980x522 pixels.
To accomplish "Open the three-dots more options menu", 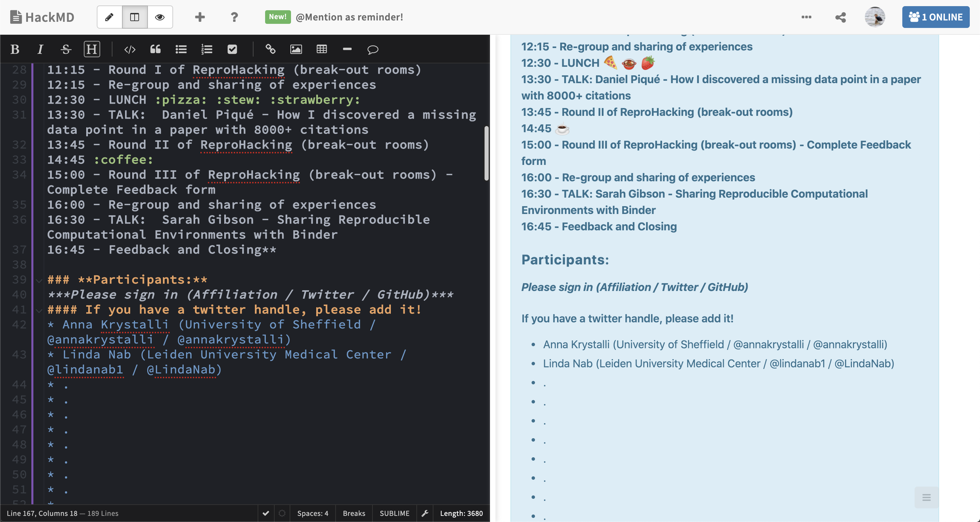I will (806, 17).
